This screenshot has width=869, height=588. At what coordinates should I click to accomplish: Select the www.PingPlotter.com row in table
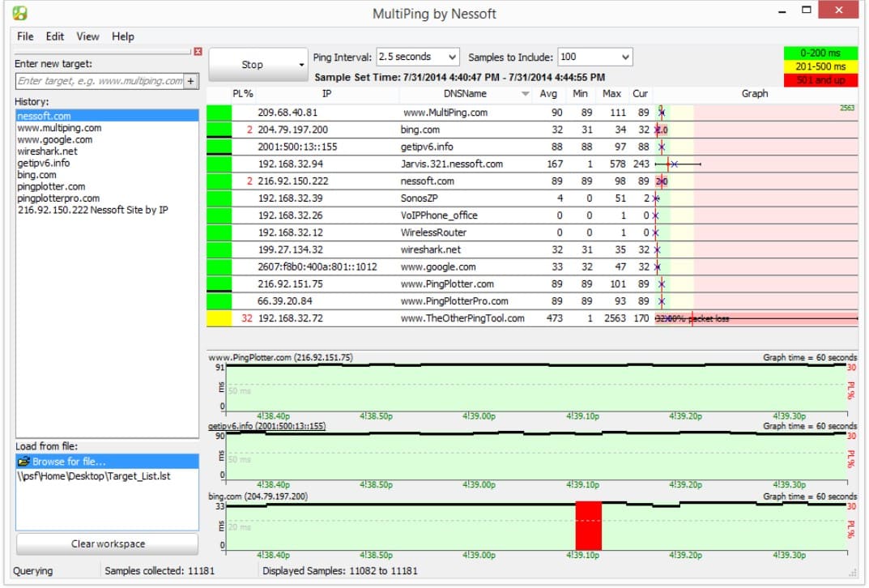tap(532, 284)
